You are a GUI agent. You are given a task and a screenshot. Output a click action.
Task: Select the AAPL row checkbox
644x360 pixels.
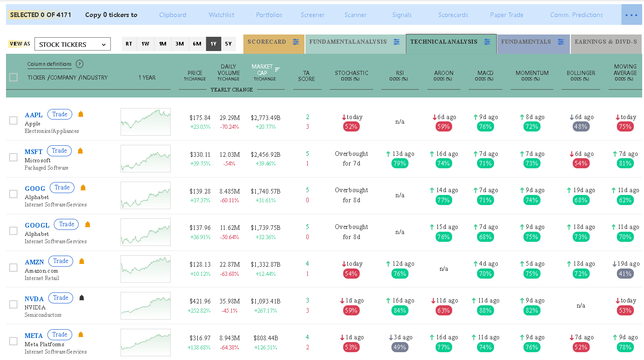click(x=13, y=120)
